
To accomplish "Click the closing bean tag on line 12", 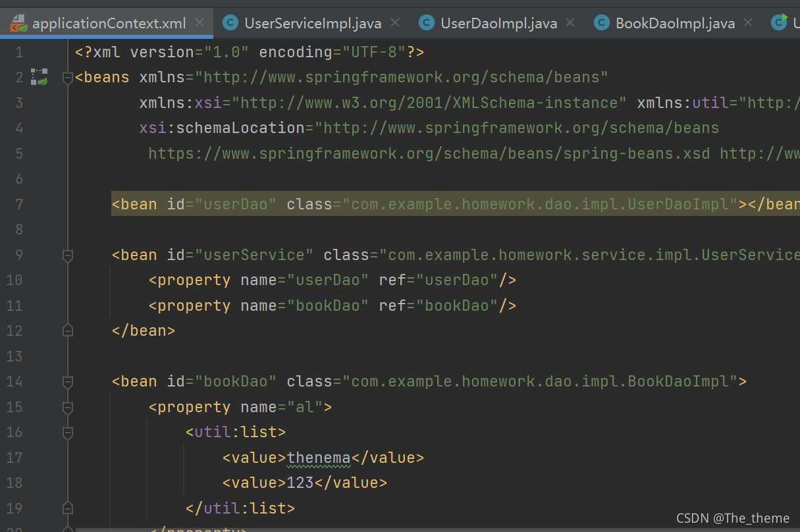I will 144,331.
